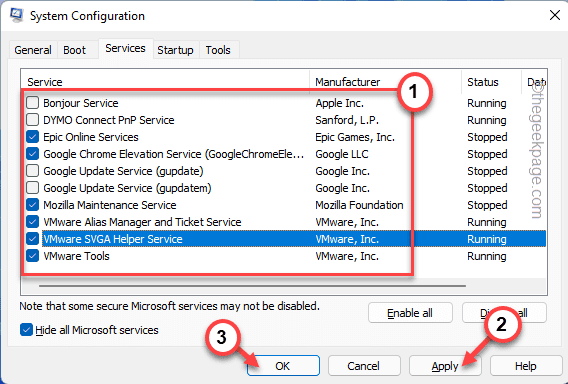The image size is (568, 384).
Task: Sort by the Manufacturer column header
Action: (x=385, y=82)
